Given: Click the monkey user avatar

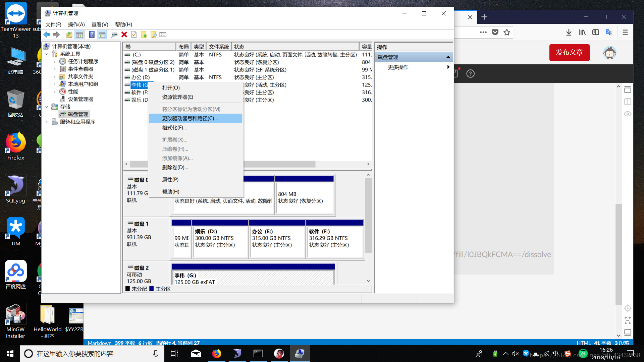Looking at the screenshot, I should click(610, 53).
